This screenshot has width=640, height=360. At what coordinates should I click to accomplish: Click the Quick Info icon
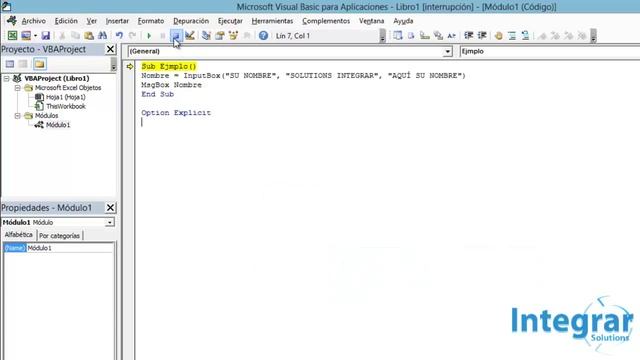424,36
